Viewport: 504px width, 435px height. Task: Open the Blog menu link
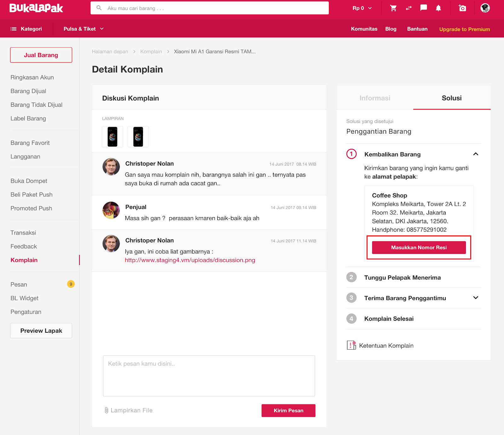click(391, 29)
